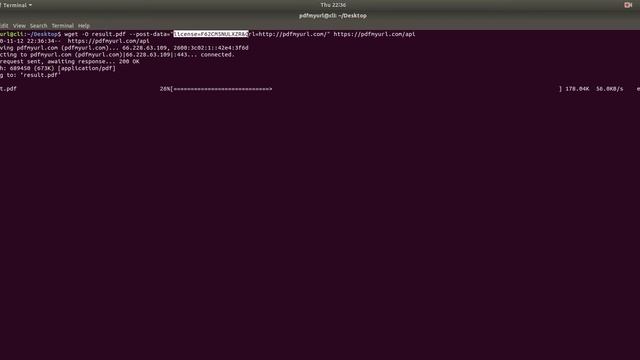Open the Edit menu
This screenshot has height=360, width=640.
click(x=4, y=26)
